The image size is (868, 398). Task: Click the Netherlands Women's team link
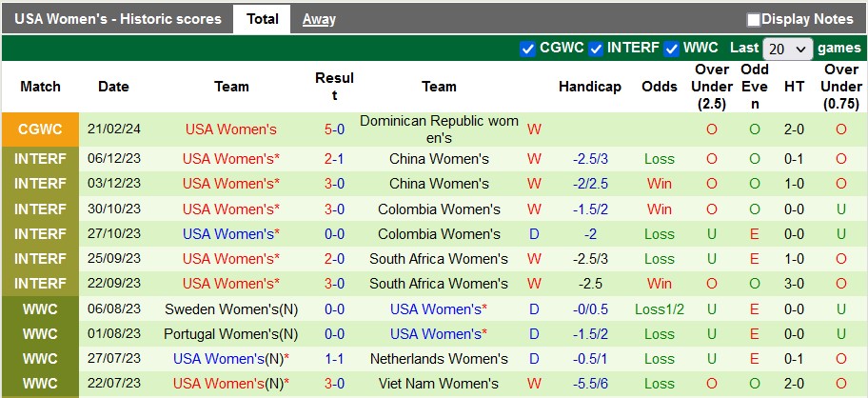point(439,359)
